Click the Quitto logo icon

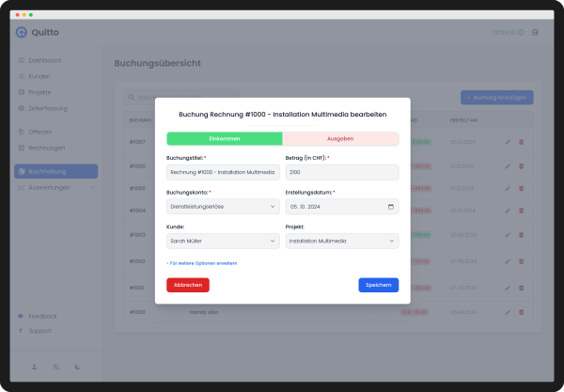click(21, 32)
